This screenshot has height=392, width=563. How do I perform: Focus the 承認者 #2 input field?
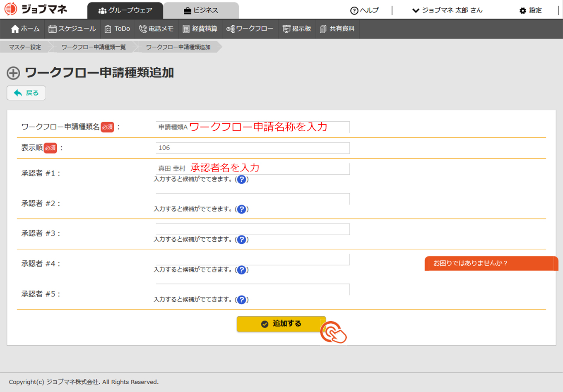click(253, 199)
